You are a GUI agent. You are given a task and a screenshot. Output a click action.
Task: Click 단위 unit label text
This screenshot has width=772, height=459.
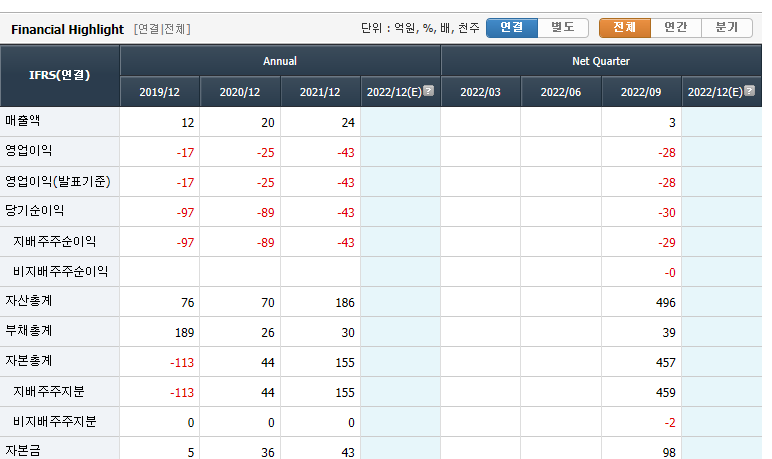point(420,28)
